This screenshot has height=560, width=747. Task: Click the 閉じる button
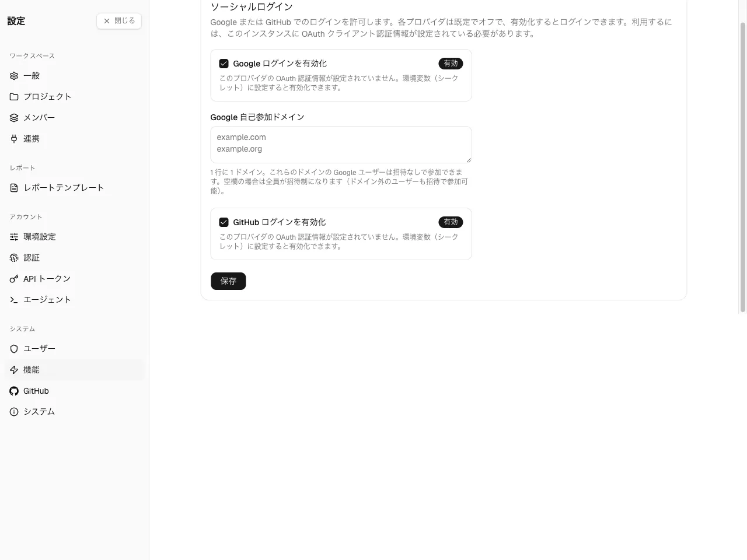(119, 21)
